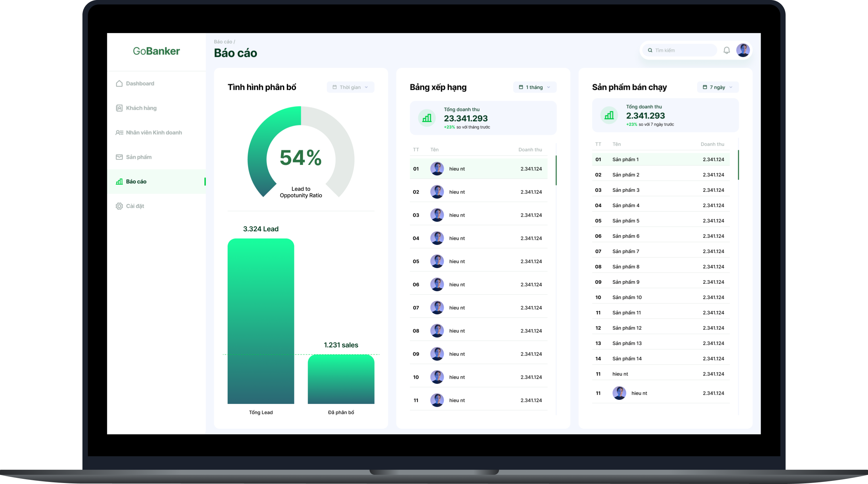Expand the 1 tháng period dropdown
This screenshot has width=868, height=484.
(x=534, y=87)
